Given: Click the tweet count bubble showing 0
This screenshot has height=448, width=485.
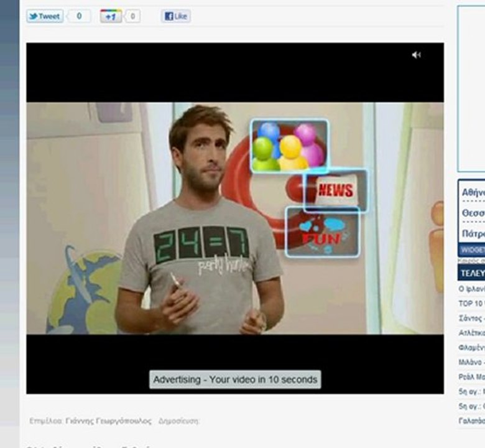Looking at the screenshot, I should (78, 16).
